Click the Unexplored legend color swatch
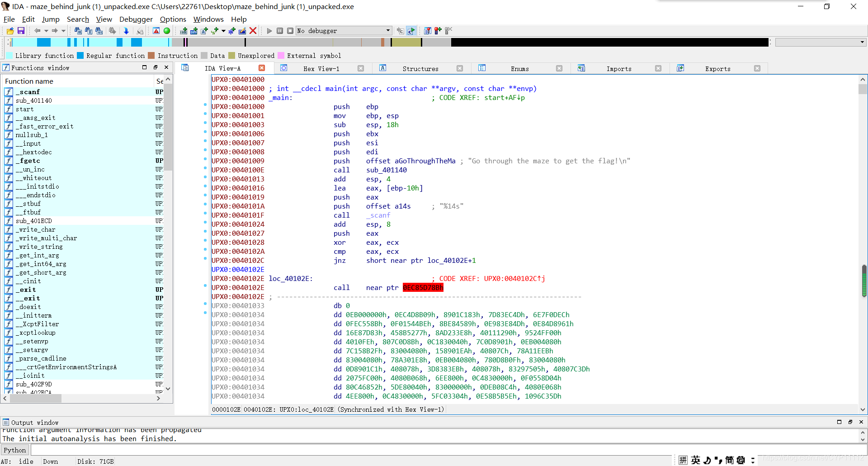 [x=231, y=55]
